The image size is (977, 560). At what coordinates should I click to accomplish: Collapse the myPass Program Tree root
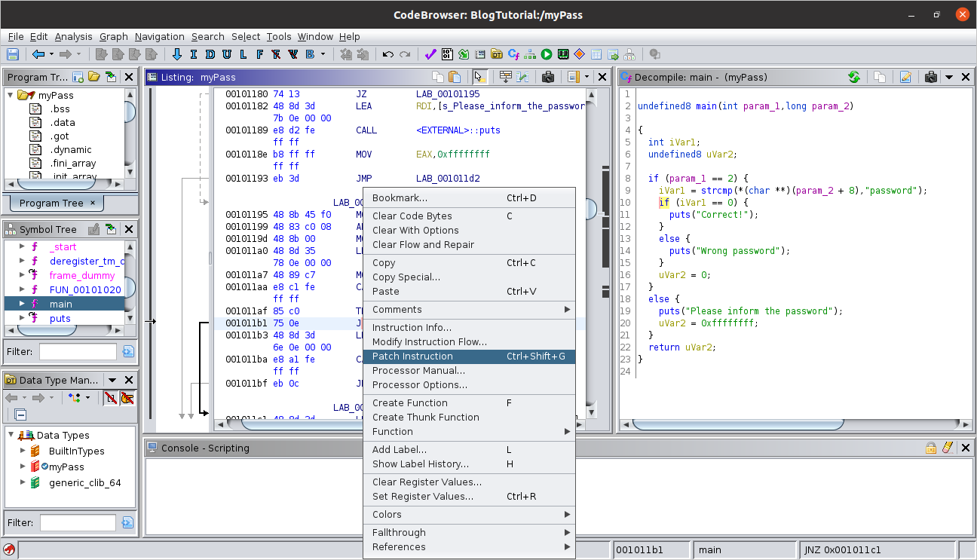click(11, 95)
